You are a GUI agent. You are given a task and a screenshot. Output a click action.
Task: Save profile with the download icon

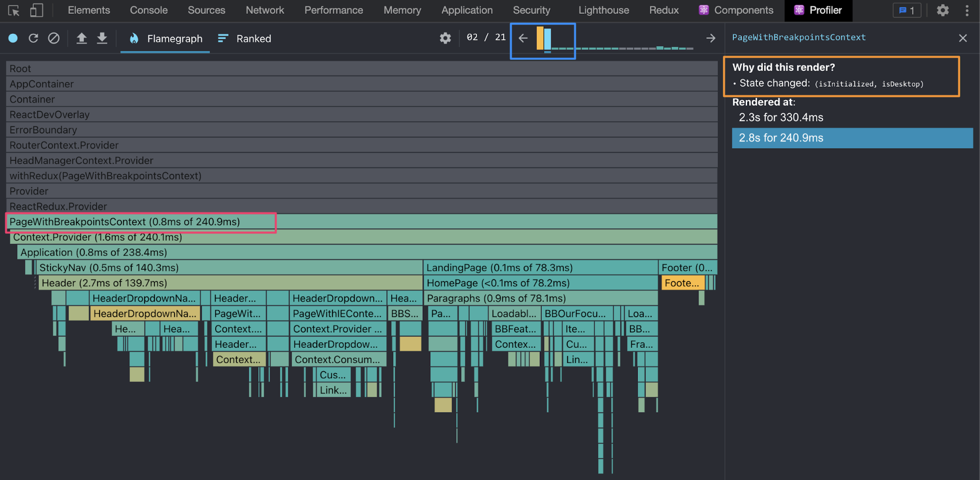click(x=102, y=38)
